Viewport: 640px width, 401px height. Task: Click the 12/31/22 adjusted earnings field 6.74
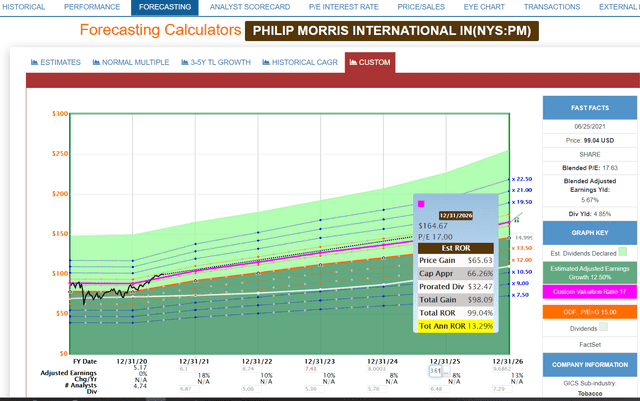tap(251, 369)
